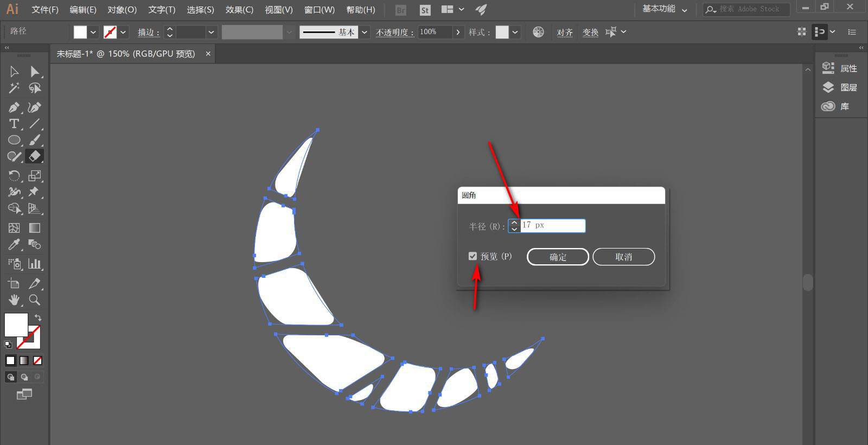868x445 pixels.
Task: Choose the Eraser tool
Action: 35,156
